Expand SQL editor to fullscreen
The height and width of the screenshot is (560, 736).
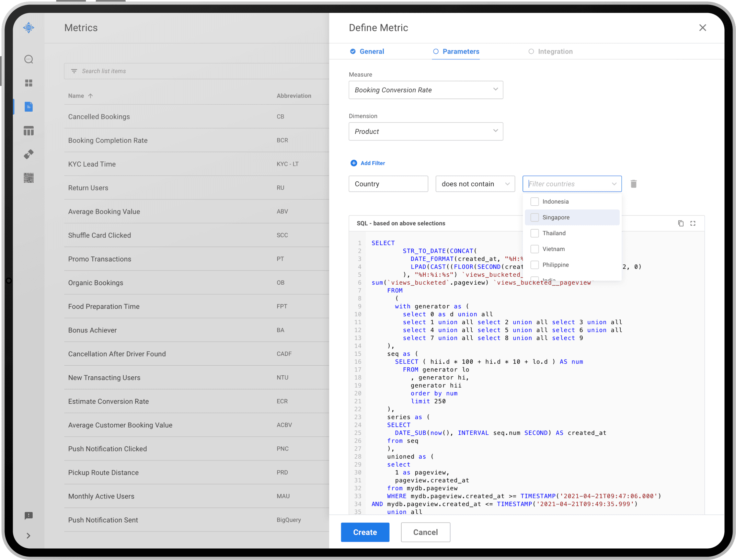pos(693,224)
